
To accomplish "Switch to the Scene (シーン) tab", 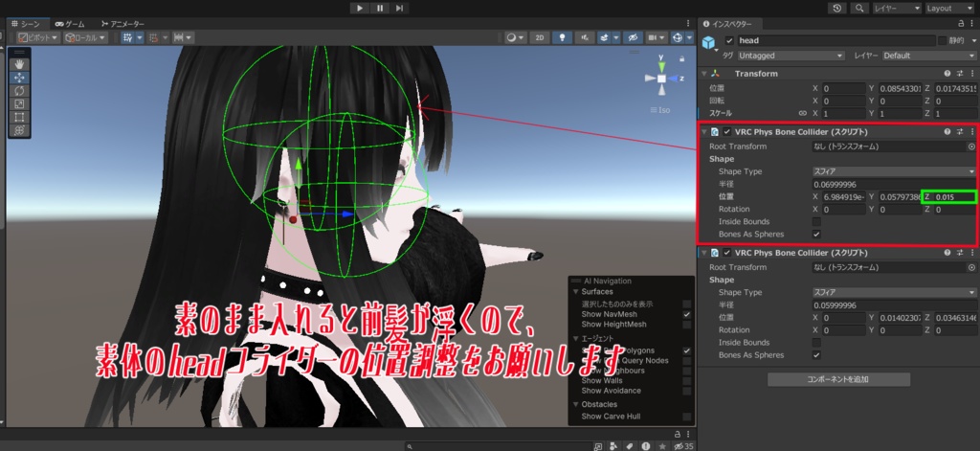I will 26,23.
